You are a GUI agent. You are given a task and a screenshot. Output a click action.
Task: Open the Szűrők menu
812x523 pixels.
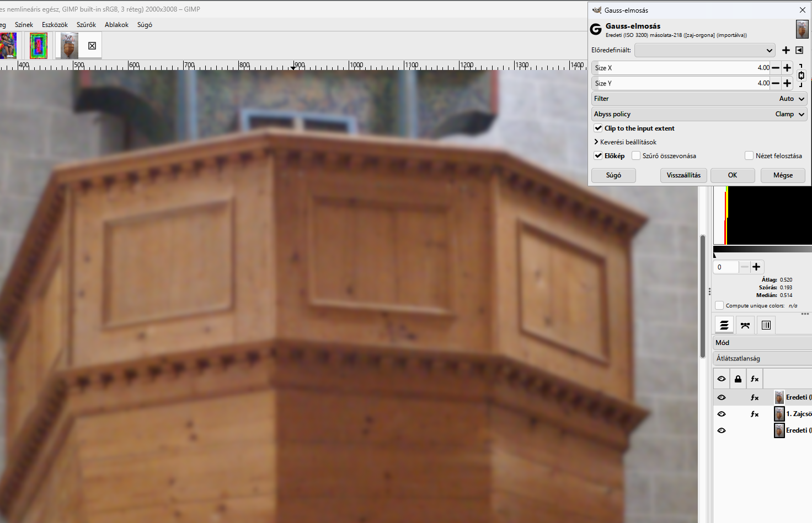coord(86,25)
